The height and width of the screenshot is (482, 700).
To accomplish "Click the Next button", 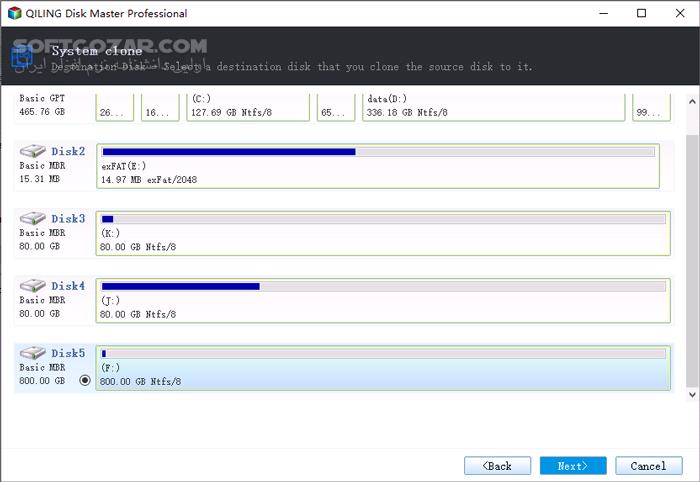I will click(573, 466).
